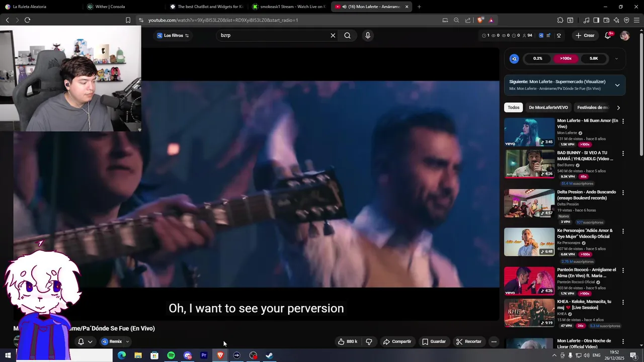Viewport: 644px width, 362px height.
Task: Open options menu for Panteón Rococó video
Action: (x=623, y=270)
